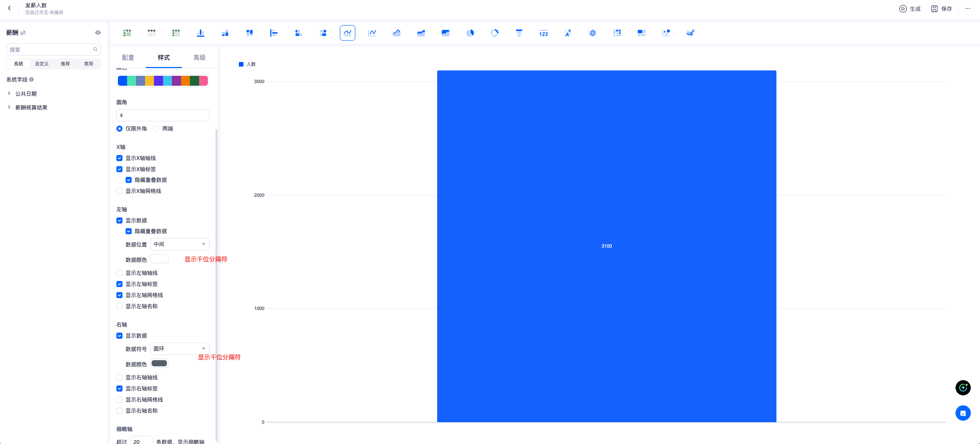Expand the 公共日期 field group
The image size is (980, 444).
9,93
